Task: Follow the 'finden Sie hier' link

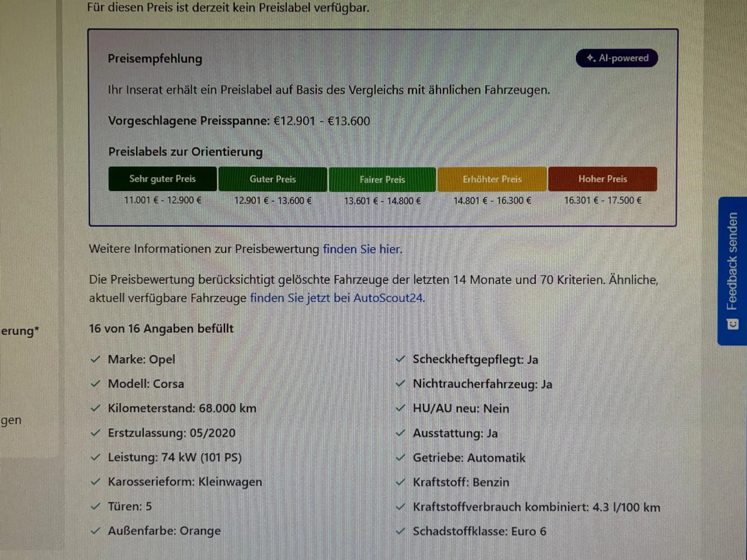Action: [x=362, y=249]
